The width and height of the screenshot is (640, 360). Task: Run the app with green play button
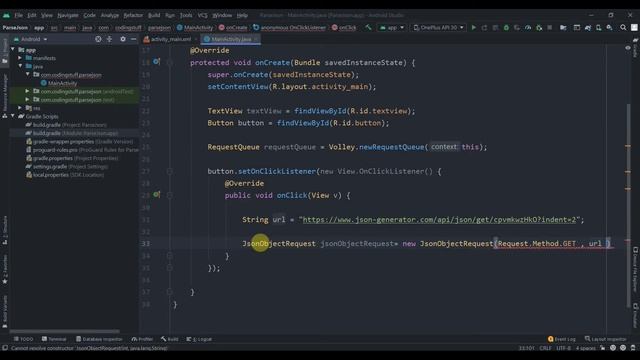click(473, 27)
